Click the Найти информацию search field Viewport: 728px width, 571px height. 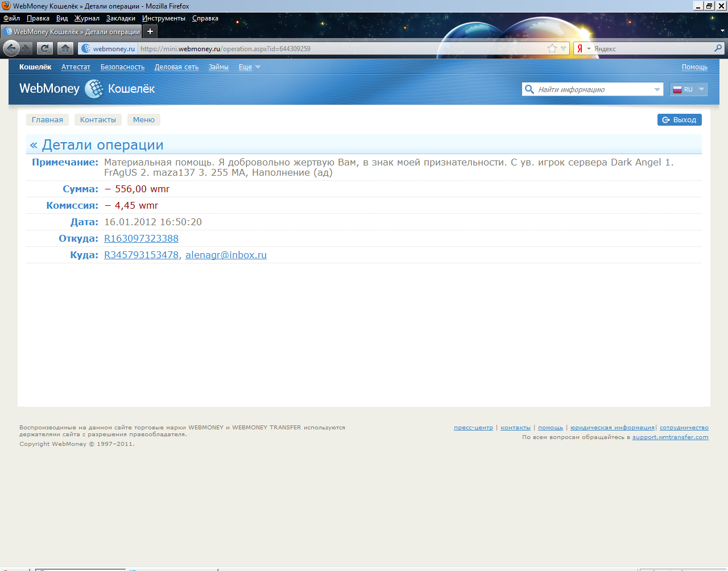pos(593,89)
